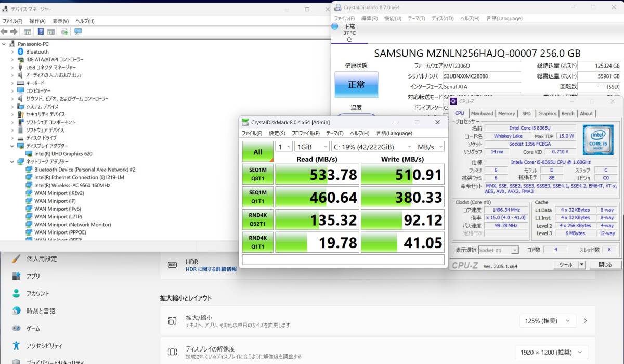Open プロファイル(P) menu in CrystalDiskMark
The width and height of the screenshot is (624, 364).
tap(306, 133)
